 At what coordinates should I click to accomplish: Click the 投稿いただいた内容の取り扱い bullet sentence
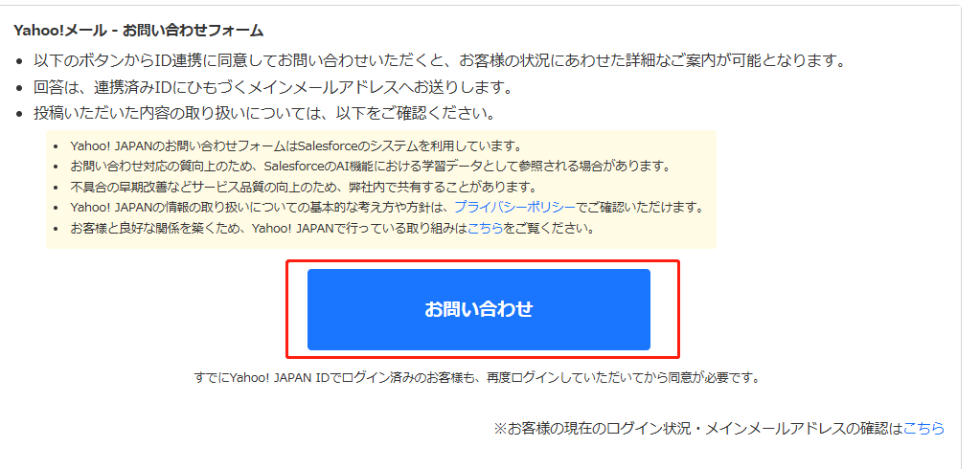click(x=264, y=114)
